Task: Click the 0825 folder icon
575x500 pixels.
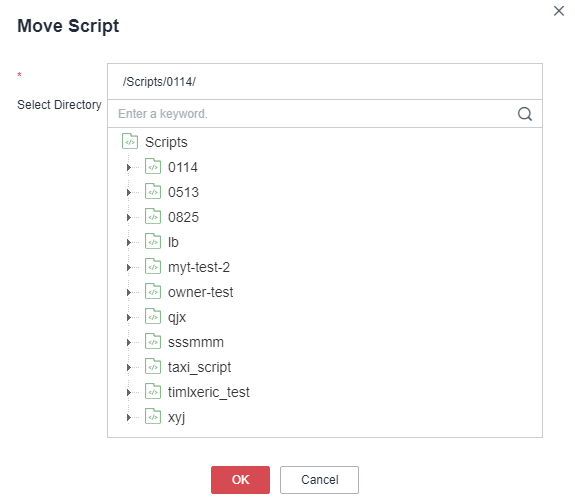Action: click(153, 216)
